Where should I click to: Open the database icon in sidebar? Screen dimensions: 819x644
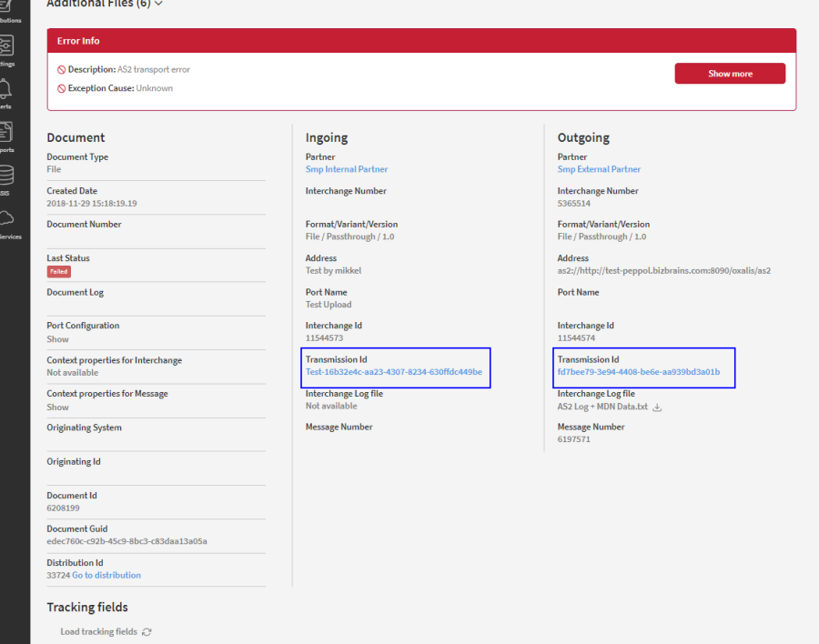point(6,176)
